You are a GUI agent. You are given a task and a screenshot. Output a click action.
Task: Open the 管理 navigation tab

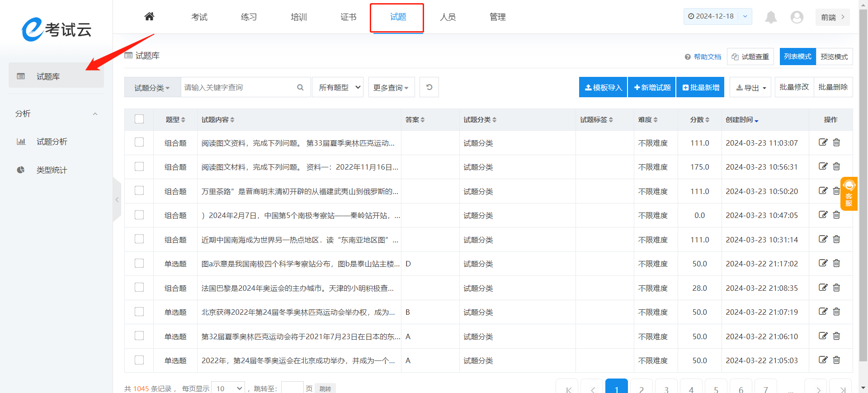(497, 17)
